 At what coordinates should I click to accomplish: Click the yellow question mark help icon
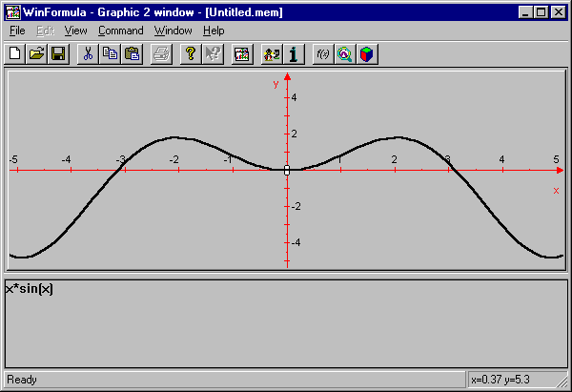pyautogui.click(x=191, y=54)
